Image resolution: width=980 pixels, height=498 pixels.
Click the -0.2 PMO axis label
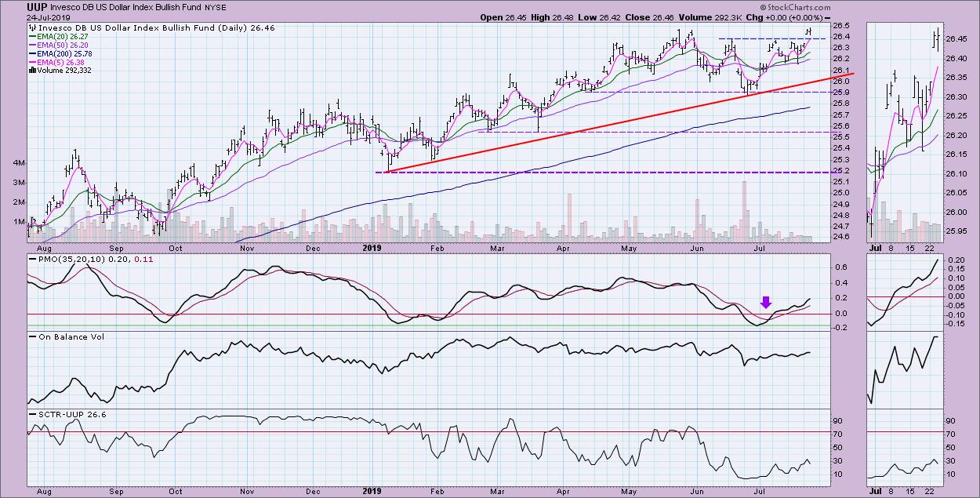[838, 329]
